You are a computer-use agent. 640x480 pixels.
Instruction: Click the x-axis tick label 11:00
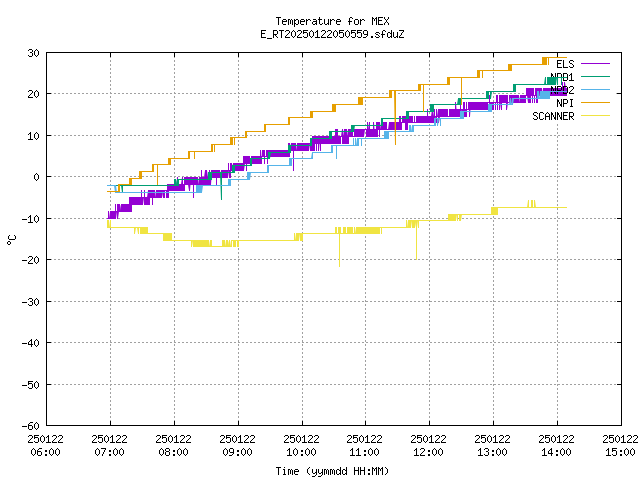pos(364,452)
